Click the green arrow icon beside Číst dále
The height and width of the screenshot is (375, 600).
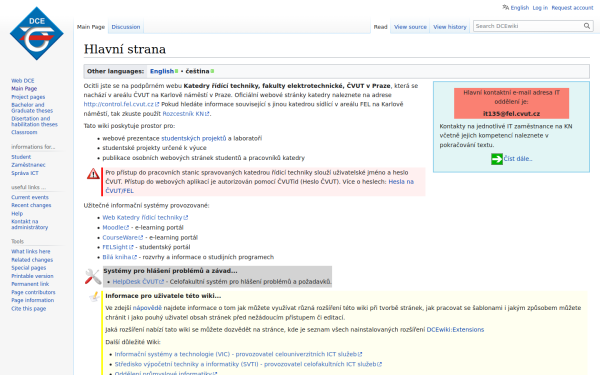pyautogui.click(x=497, y=159)
